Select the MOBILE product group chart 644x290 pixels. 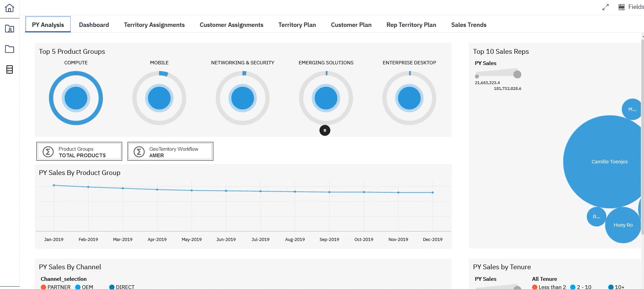click(x=159, y=98)
